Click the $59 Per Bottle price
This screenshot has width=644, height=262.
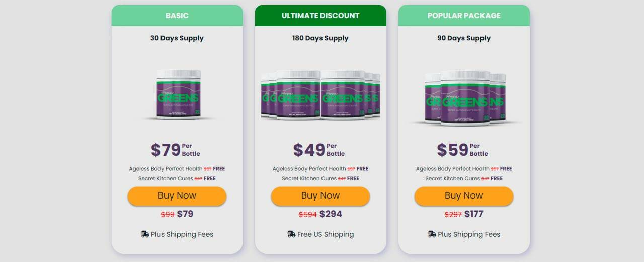(462, 150)
